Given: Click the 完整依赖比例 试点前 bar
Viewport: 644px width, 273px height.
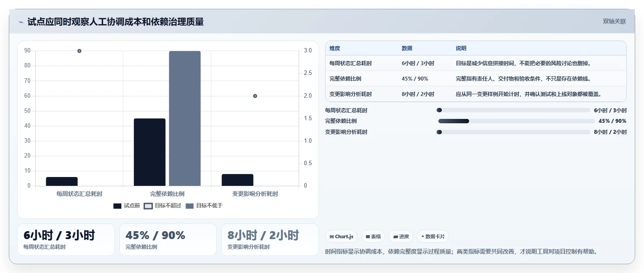Looking at the screenshot, I should [x=150, y=152].
